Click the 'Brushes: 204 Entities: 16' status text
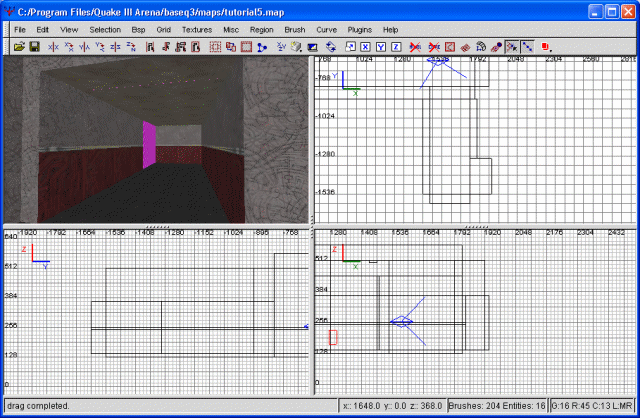 point(497,406)
